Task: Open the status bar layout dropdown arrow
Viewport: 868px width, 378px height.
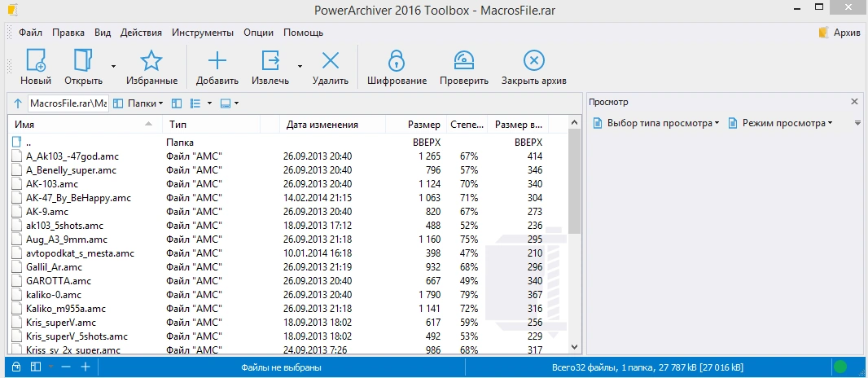Action: point(50,367)
